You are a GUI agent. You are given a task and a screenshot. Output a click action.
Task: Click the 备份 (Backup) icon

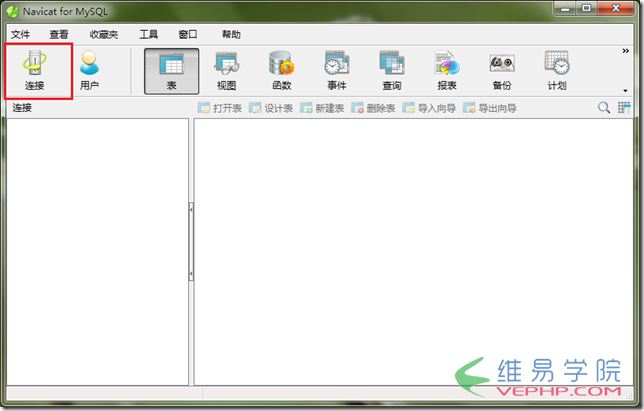502,71
